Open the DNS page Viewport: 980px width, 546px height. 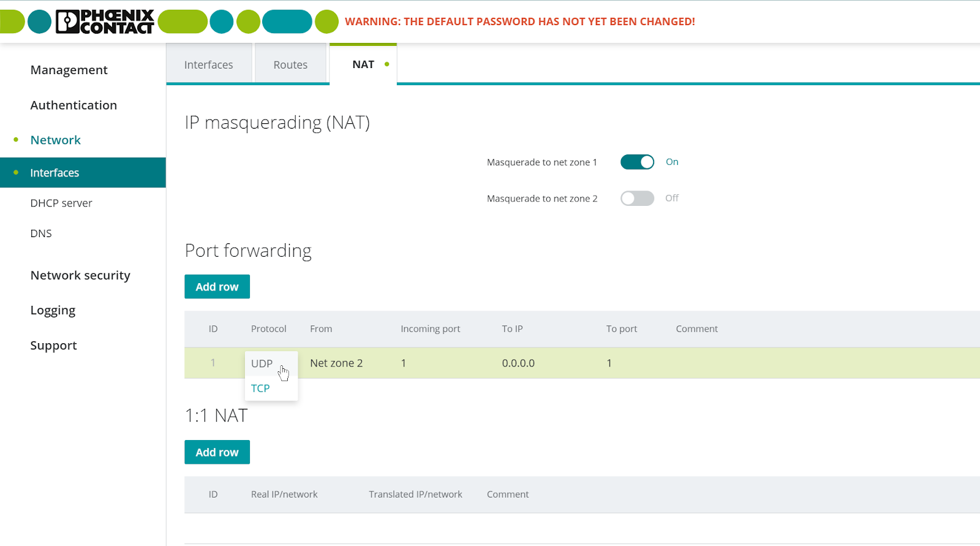coord(41,233)
